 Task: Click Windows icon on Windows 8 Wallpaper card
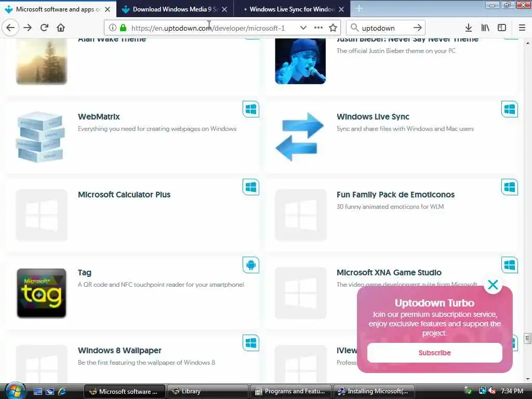click(x=251, y=343)
